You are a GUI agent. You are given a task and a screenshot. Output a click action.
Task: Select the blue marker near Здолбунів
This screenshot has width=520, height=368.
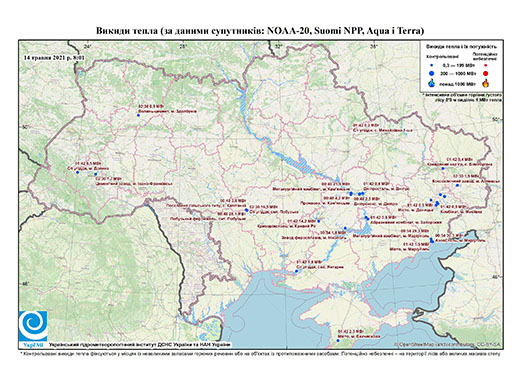pyautogui.click(x=138, y=115)
